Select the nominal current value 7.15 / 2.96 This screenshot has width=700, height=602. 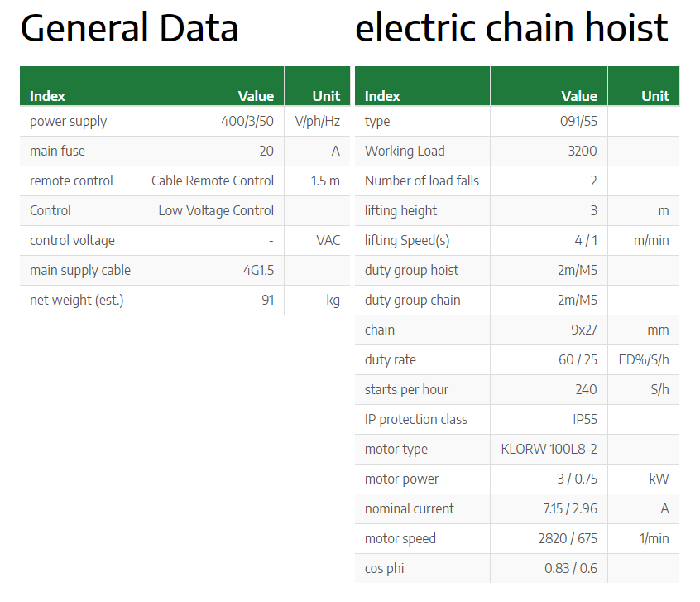(x=570, y=508)
